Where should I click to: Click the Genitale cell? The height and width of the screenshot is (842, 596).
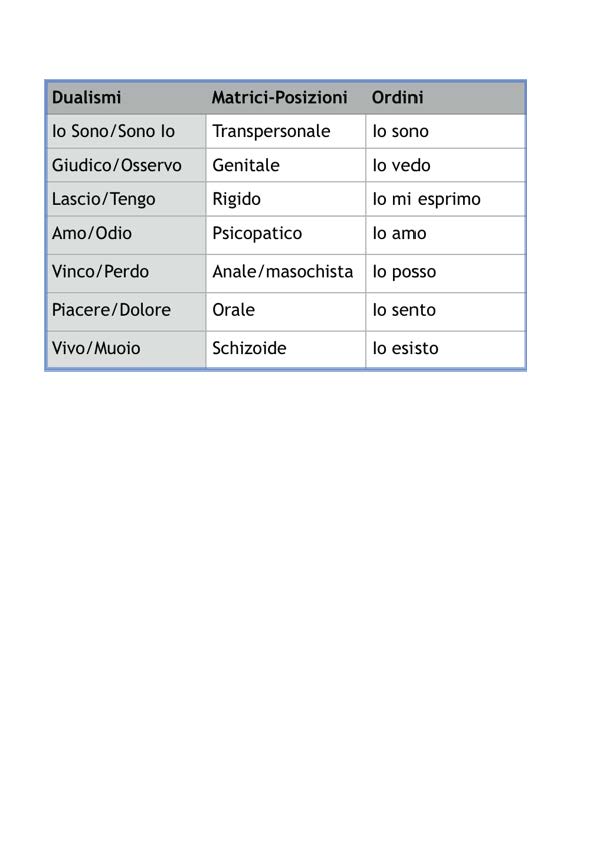[286, 165]
